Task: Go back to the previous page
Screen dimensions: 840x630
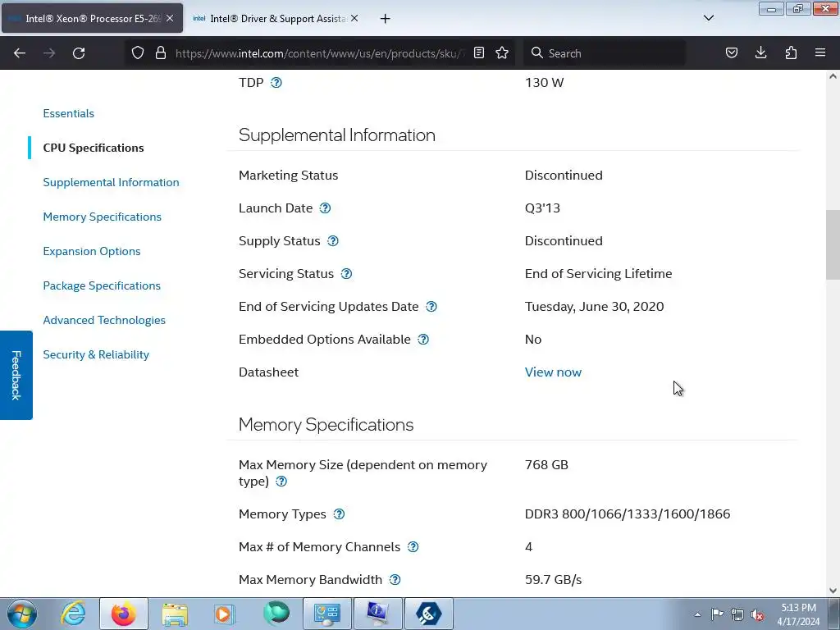Action: (x=20, y=53)
